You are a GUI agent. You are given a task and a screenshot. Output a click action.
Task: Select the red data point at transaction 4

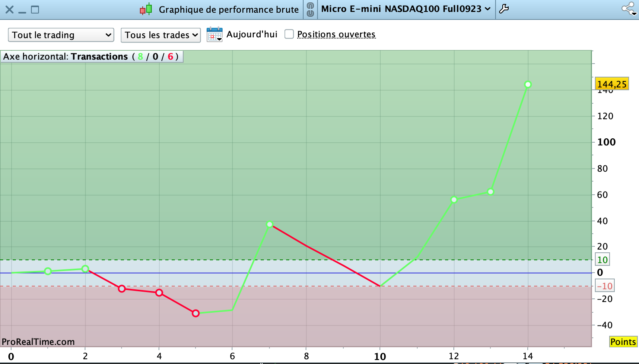pos(159,293)
